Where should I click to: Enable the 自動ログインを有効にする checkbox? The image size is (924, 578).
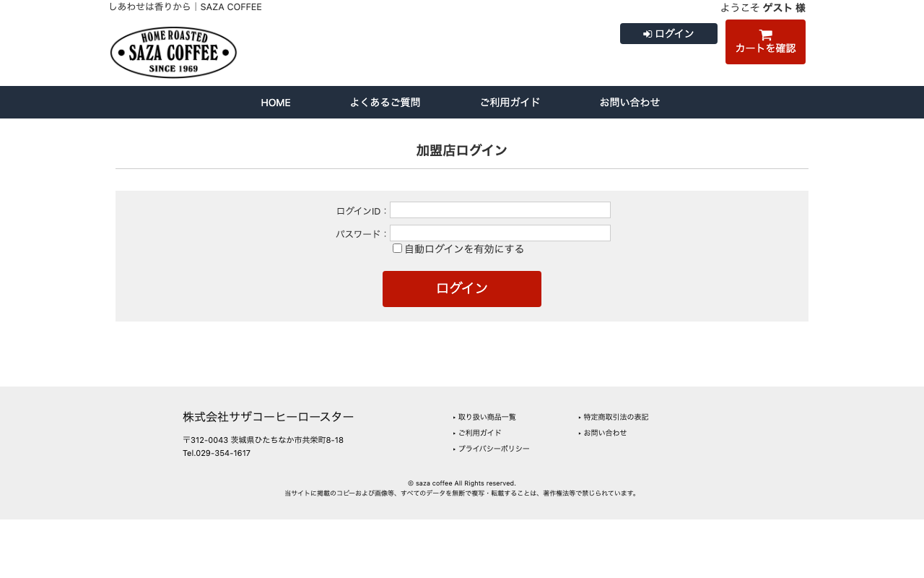[x=397, y=248]
